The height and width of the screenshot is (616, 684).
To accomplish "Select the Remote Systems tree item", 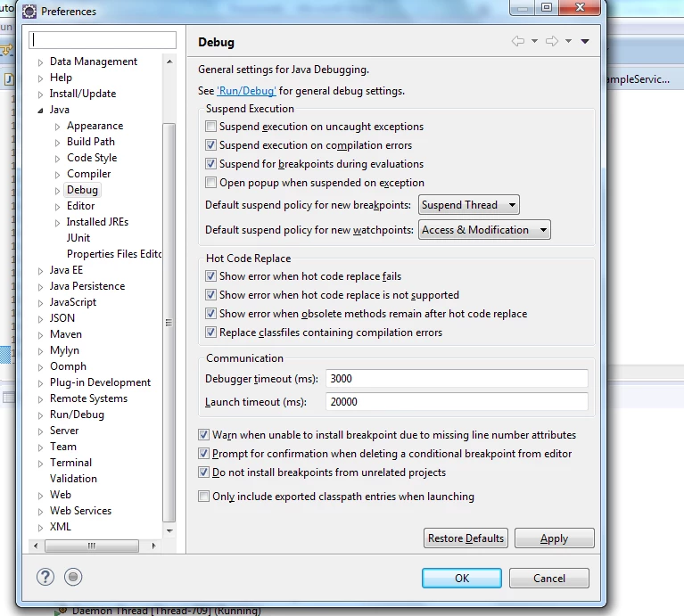I will (88, 398).
